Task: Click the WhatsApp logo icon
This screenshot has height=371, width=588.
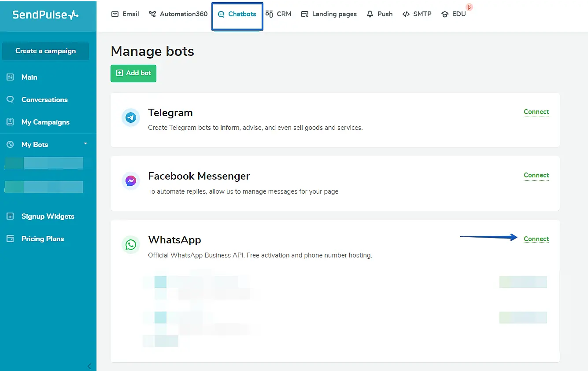Action: pyautogui.click(x=130, y=245)
